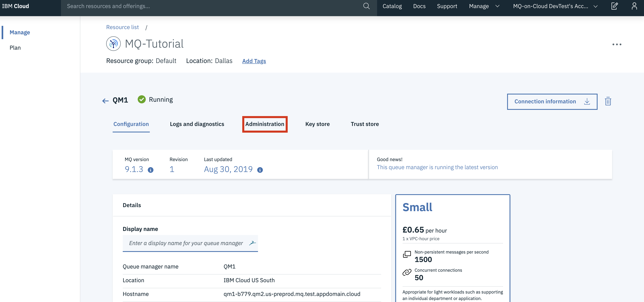The height and width of the screenshot is (302, 644).
Task: Click the Add Tags link
Action: [254, 61]
